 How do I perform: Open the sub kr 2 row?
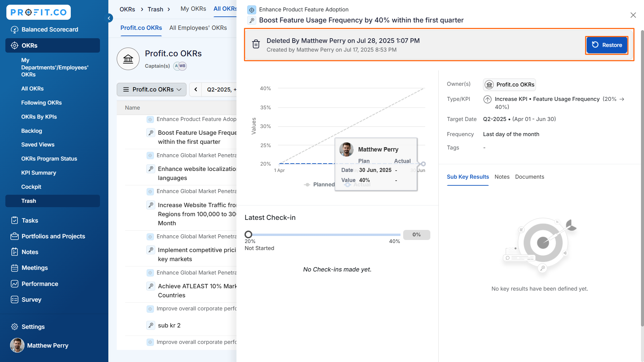[x=169, y=325]
